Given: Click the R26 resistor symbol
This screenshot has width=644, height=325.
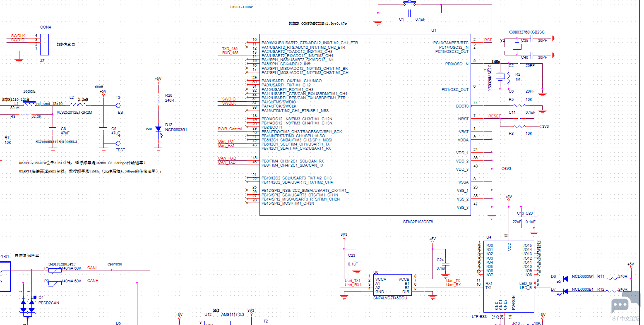Looking at the screenshot, I should [158, 99].
